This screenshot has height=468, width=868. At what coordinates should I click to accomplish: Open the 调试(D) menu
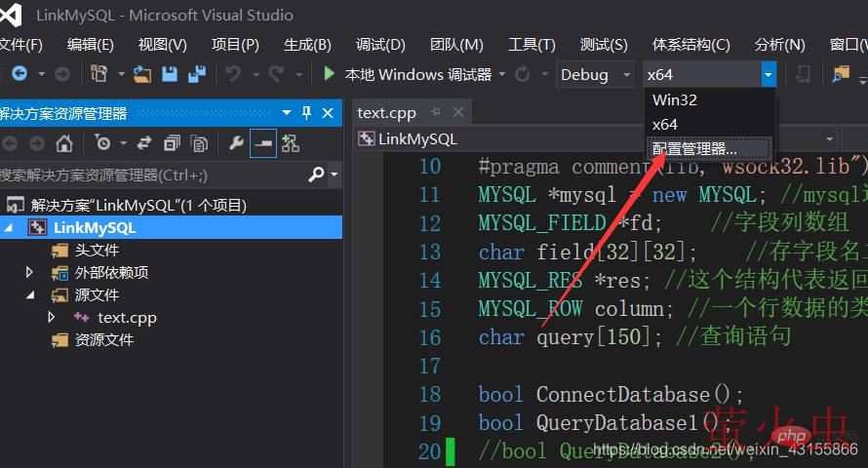[x=380, y=45]
